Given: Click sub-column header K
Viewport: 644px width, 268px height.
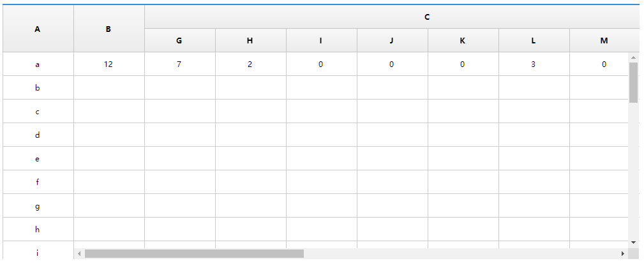Looking at the screenshot, I should (463, 40).
